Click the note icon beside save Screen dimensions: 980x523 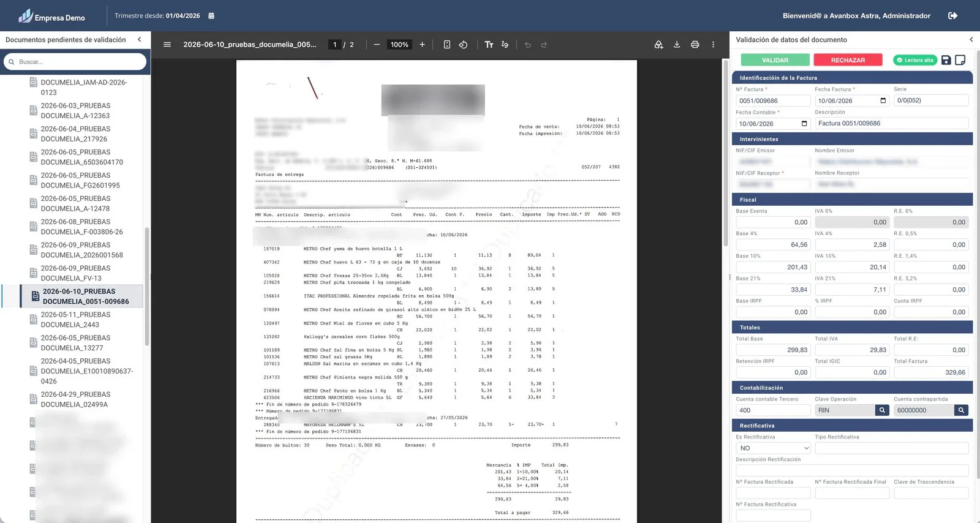[x=960, y=60]
